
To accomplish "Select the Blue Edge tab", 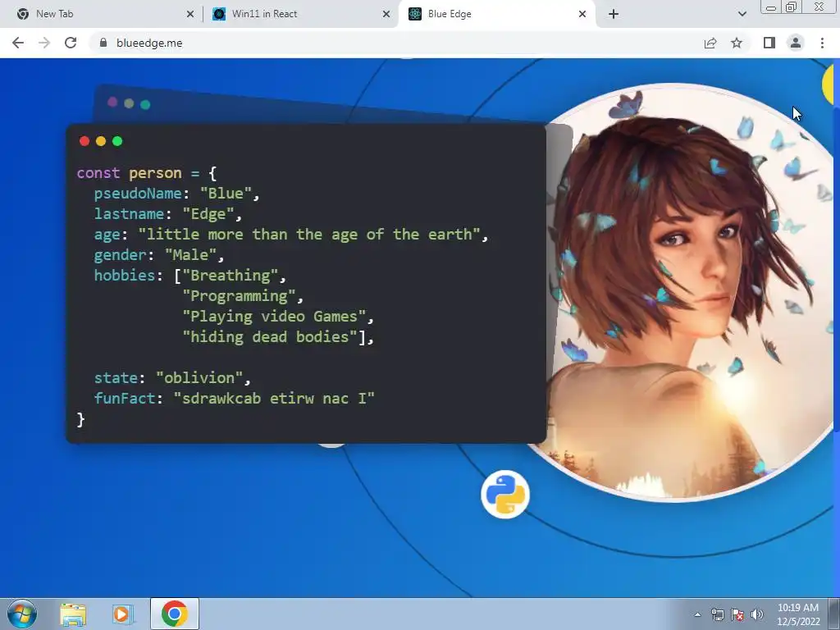I will pos(496,14).
